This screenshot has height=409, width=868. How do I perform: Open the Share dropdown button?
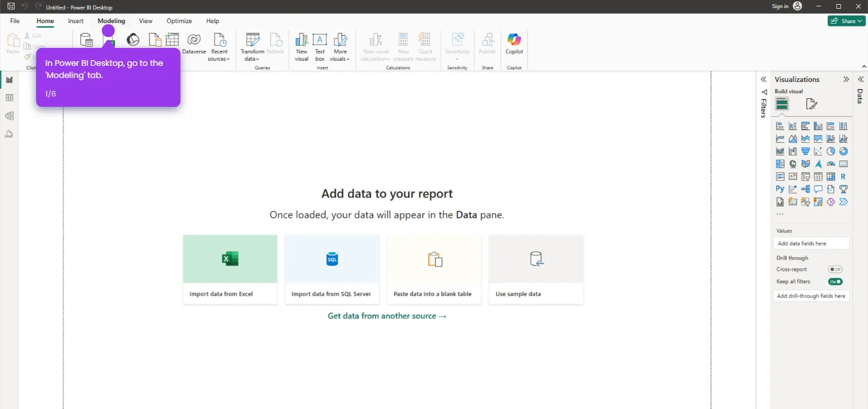[847, 21]
